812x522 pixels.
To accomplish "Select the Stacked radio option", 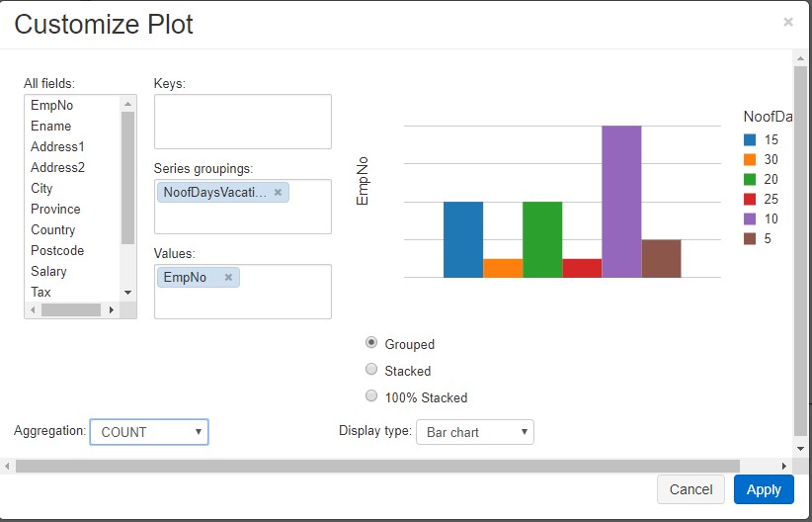I will pos(371,370).
